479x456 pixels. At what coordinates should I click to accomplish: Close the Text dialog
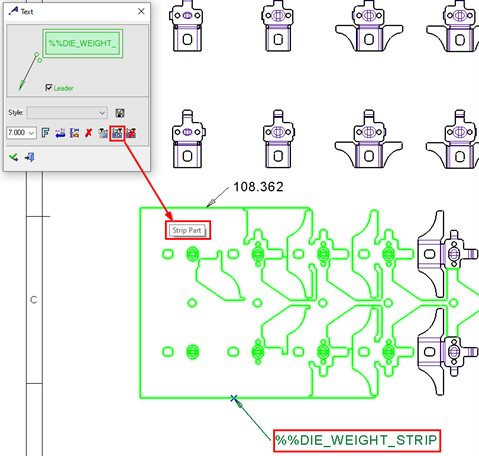(x=141, y=11)
